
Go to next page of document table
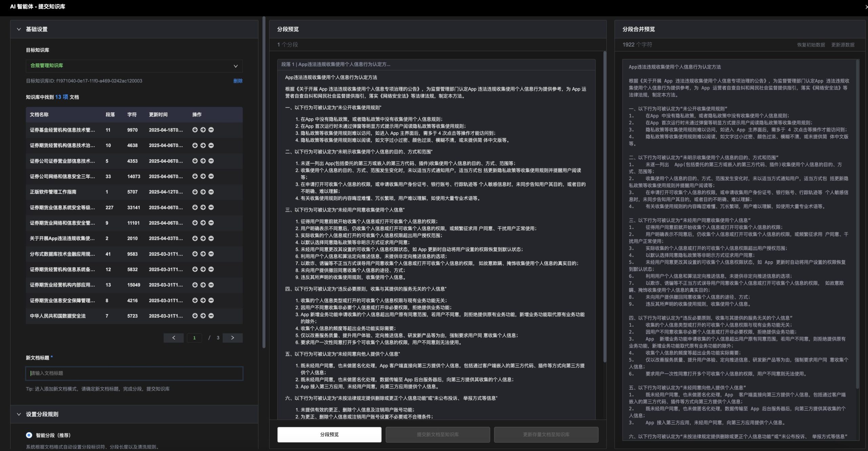coord(233,338)
